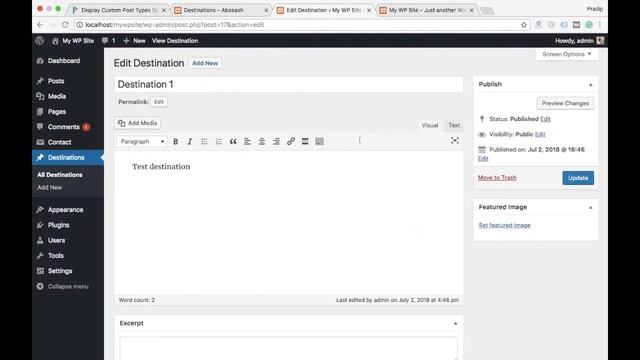Insert a bulleted list

204,141
